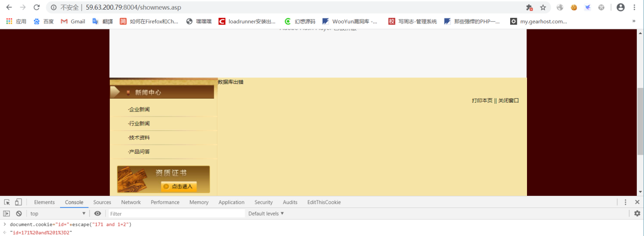Open the DevTools inspect element picker
The height and width of the screenshot is (236, 644).
coord(7,202)
